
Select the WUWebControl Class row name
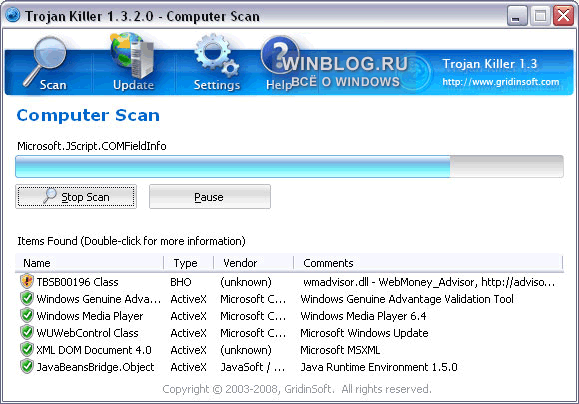click(87, 333)
